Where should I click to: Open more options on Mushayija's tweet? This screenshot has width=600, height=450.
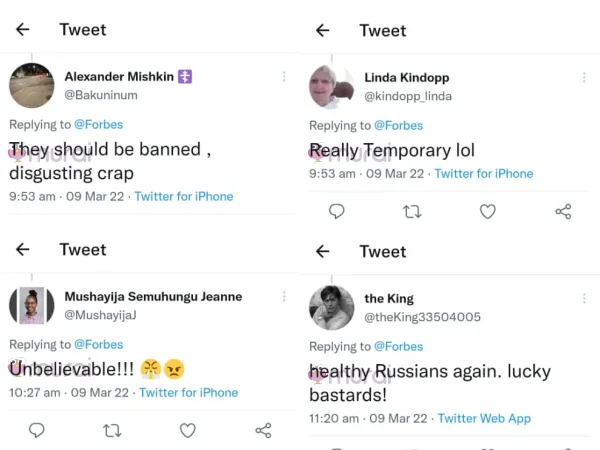point(284,297)
